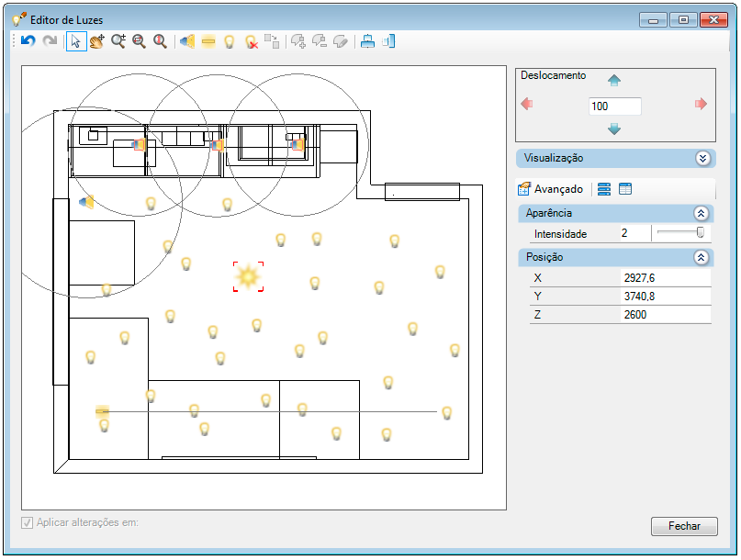Collapse the Posição section
This screenshot has width=741, height=560.
pos(701,258)
